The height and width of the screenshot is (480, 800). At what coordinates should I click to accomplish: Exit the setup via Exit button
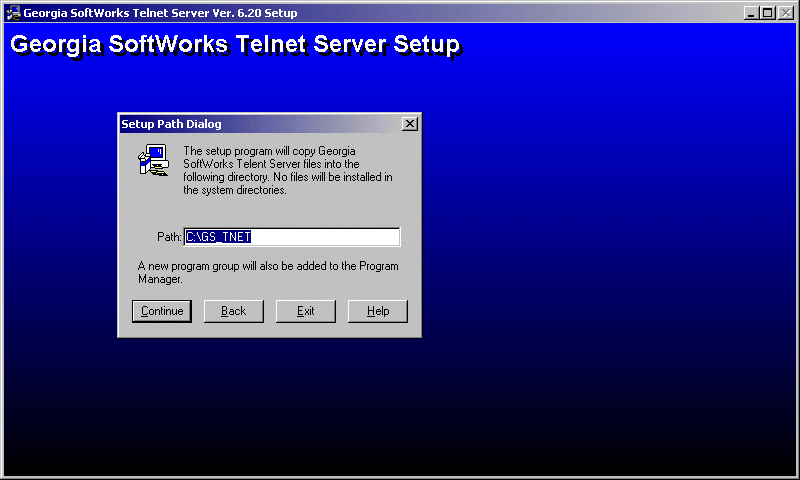coord(306,311)
